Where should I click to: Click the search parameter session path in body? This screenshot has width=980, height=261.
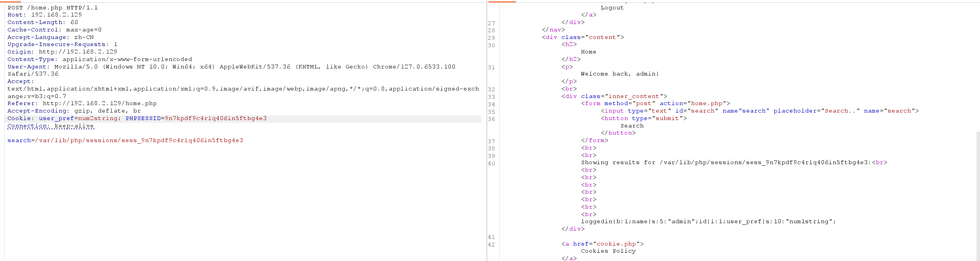tap(139, 141)
